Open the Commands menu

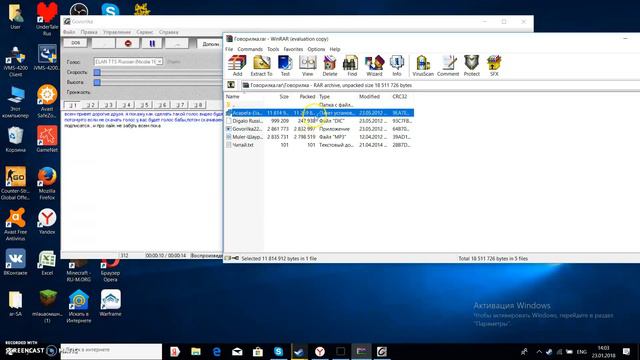(x=250, y=49)
